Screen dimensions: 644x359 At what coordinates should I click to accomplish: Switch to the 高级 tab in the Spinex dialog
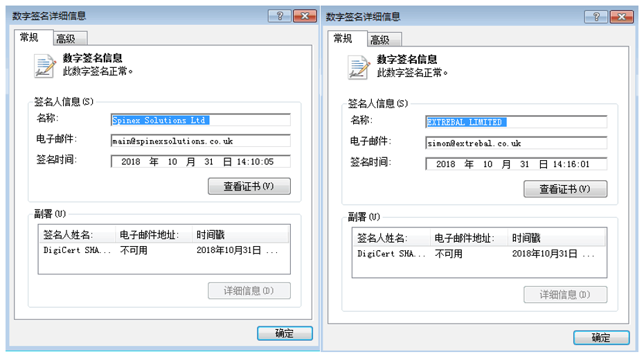(70, 39)
